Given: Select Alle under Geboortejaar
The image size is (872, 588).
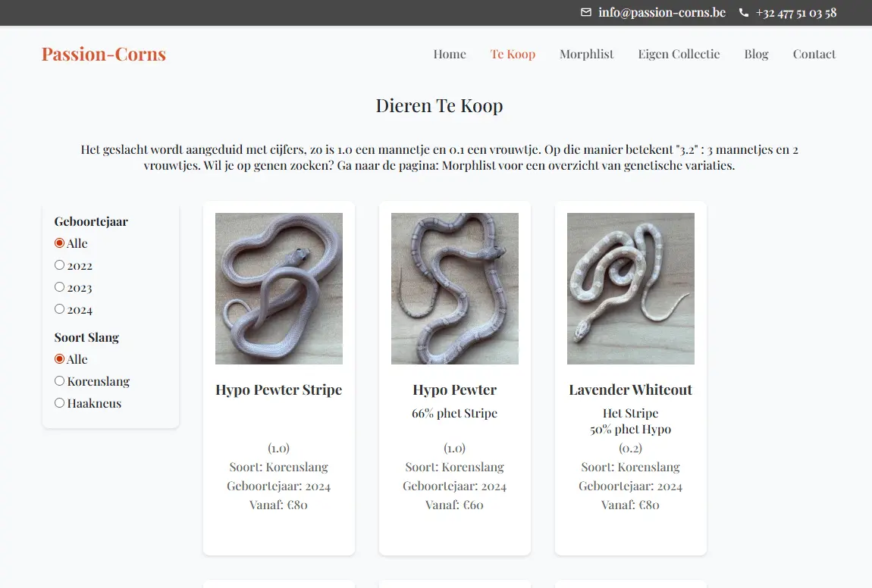Looking at the screenshot, I should [60, 243].
